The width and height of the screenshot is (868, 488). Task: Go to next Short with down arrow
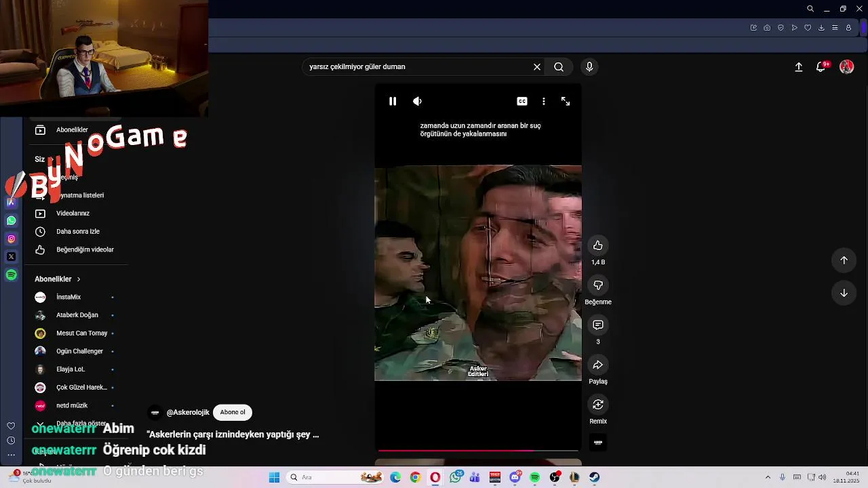click(844, 293)
